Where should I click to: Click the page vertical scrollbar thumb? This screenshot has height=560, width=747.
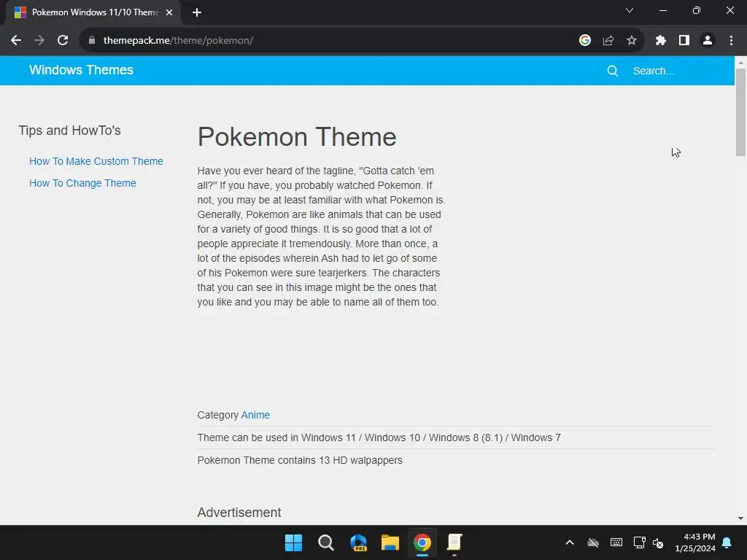740,112
